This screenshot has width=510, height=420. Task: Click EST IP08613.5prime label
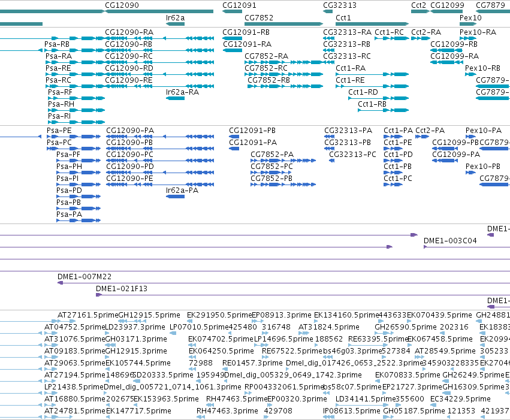pyautogui.click(x=352, y=412)
